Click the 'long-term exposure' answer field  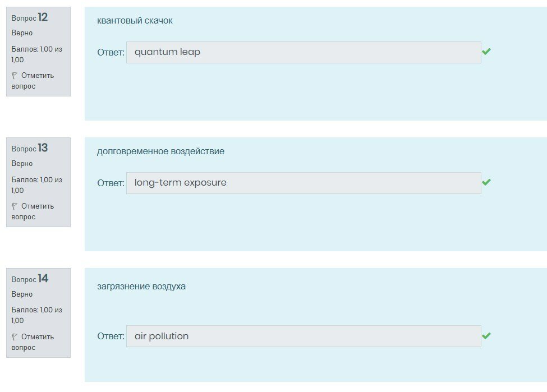(x=303, y=183)
